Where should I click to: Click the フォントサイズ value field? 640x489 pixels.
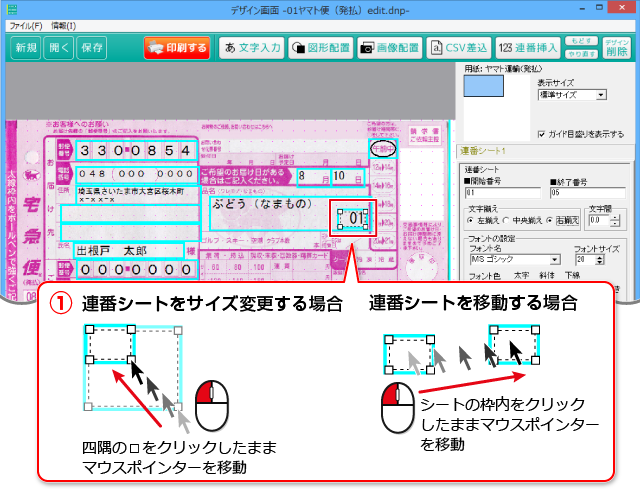click(x=585, y=260)
